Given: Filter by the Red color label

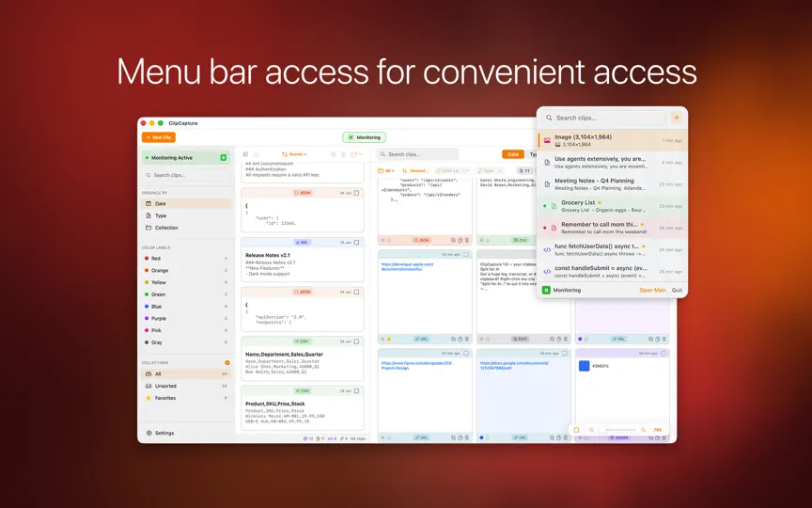Looking at the screenshot, I should coord(186,258).
